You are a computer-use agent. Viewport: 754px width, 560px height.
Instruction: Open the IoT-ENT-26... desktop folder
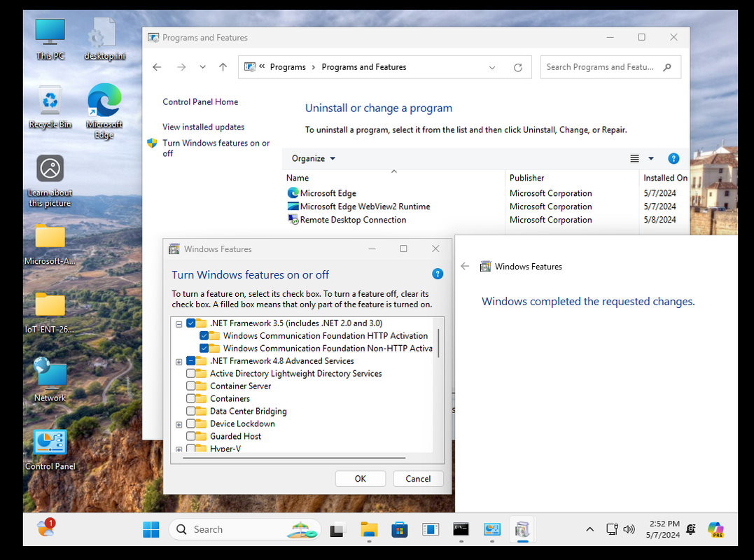click(x=50, y=313)
